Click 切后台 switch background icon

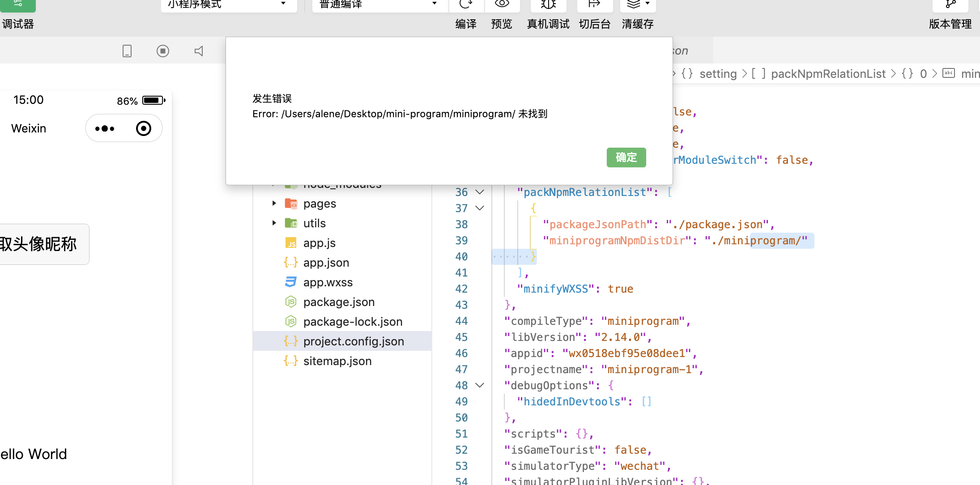coord(594,4)
